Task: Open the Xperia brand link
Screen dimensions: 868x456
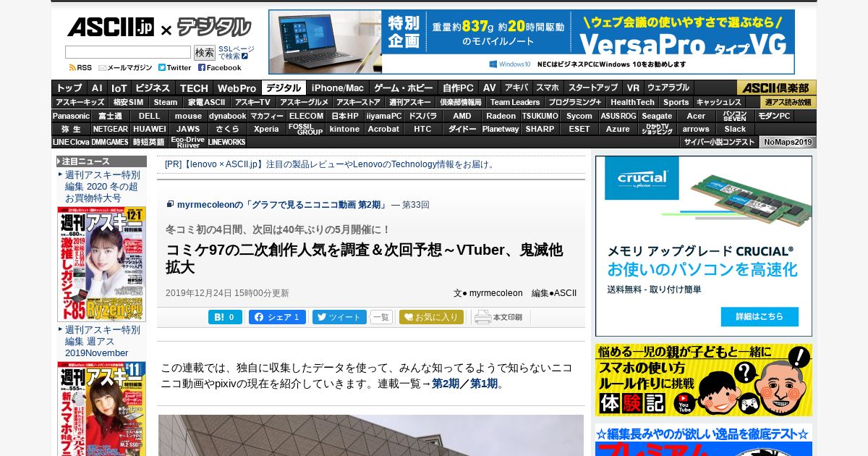Action: (267, 129)
